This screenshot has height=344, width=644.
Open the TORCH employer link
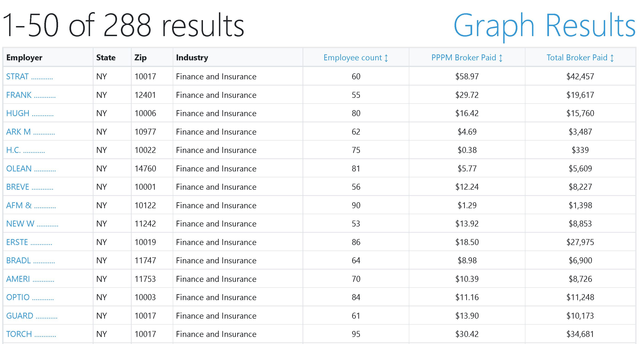point(31,334)
